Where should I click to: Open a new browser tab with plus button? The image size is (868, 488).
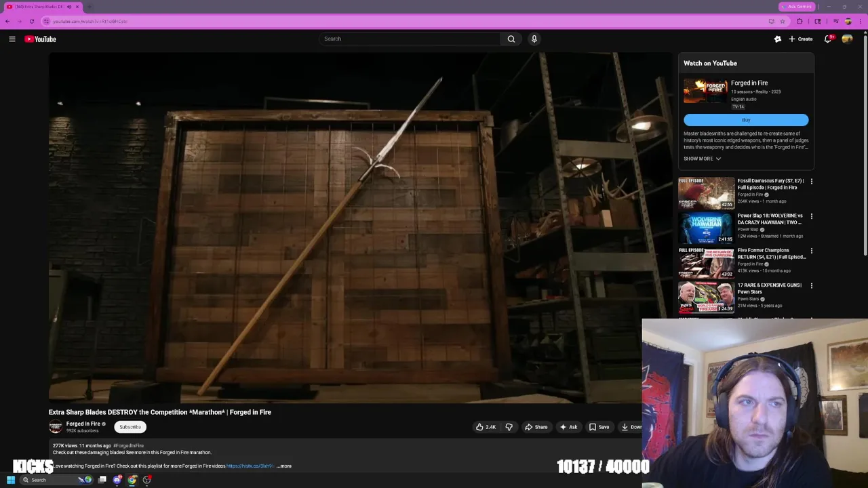click(90, 7)
